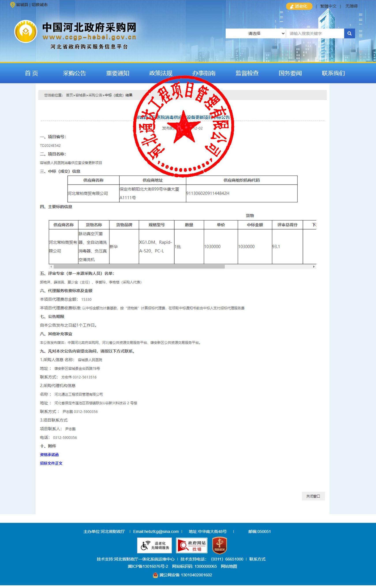Open 联系我们 menu item
The height and width of the screenshot is (588, 376).
(333, 73)
